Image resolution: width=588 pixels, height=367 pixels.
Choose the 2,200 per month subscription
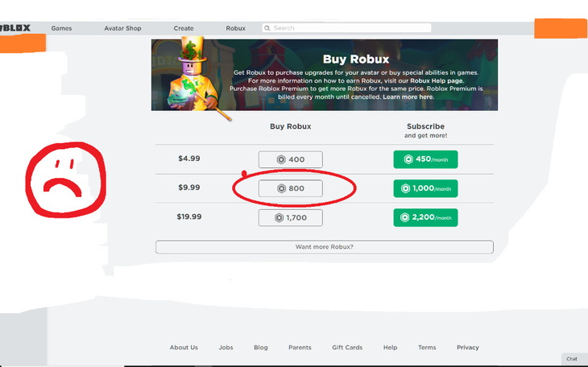coord(425,218)
